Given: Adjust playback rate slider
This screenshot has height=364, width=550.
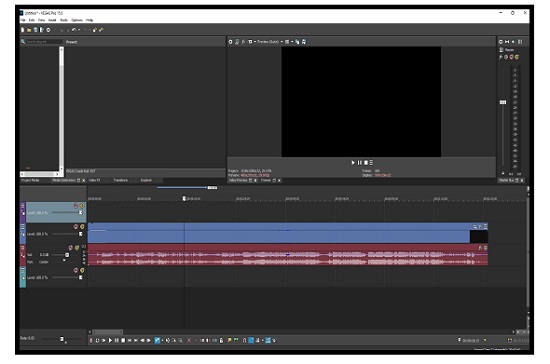Looking at the screenshot, I should [x=62, y=339].
